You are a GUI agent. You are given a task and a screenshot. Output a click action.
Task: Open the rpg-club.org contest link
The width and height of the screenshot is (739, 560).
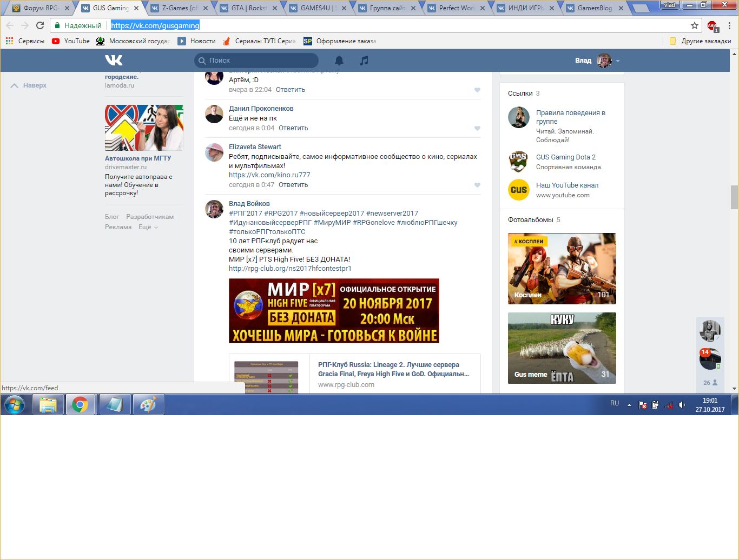click(x=290, y=269)
